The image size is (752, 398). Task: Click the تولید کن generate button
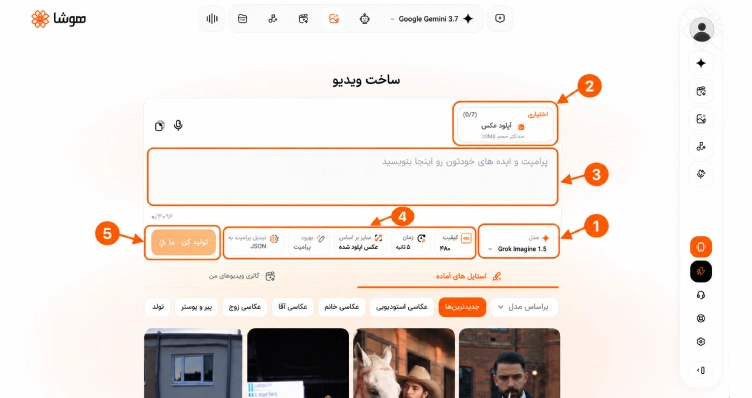click(183, 243)
